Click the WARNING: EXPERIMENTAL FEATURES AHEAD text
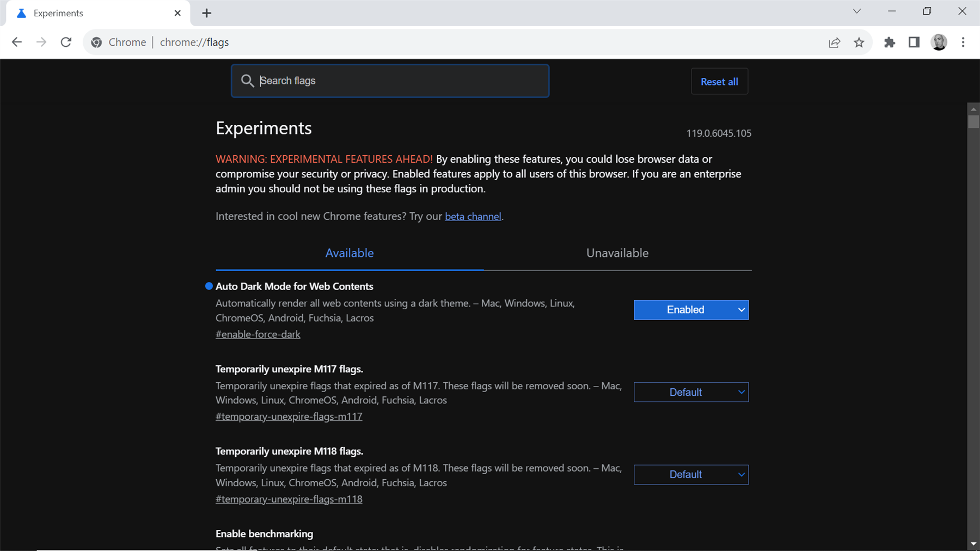Image resolution: width=980 pixels, height=551 pixels. coord(324,160)
